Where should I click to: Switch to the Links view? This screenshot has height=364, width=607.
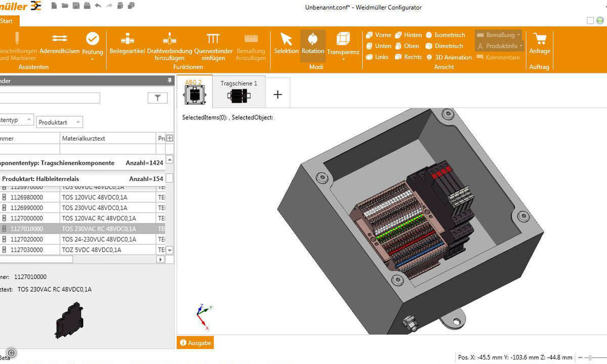pos(377,57)
